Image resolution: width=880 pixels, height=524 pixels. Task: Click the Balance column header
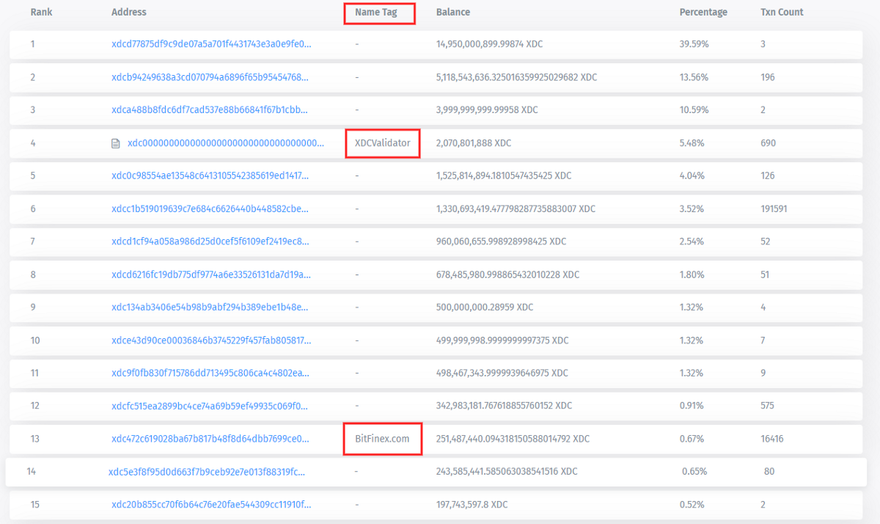(453, 13)
